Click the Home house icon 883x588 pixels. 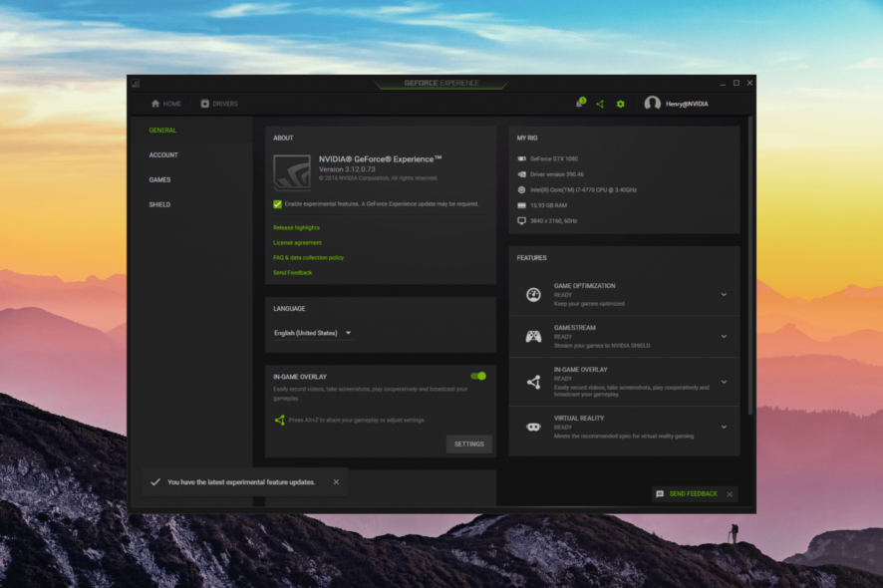click(x=155, y=104)
